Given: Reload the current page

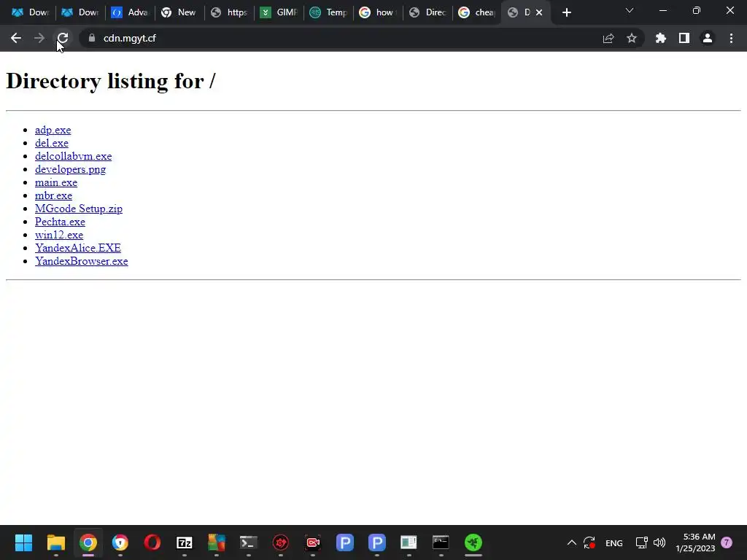Looking at the screenshot, I should pos(63,38).
